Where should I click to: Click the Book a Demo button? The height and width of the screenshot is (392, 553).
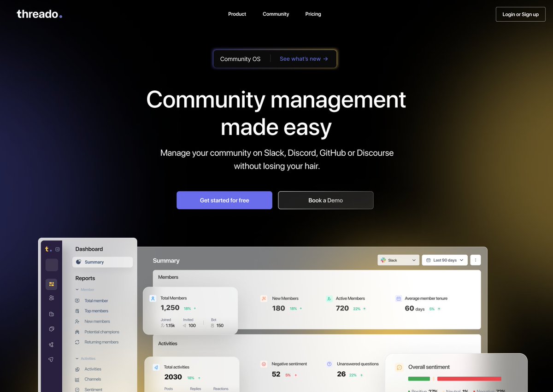tap(325, 200)
